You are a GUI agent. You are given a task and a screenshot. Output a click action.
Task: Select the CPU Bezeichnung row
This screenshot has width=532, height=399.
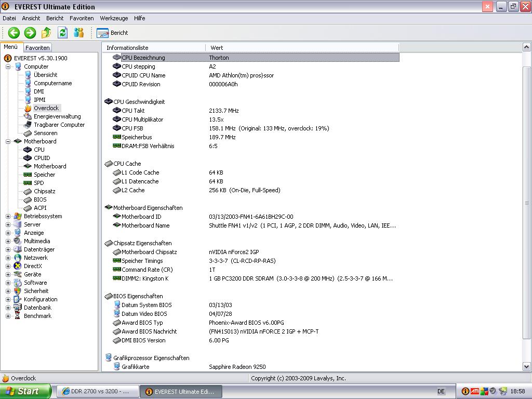[256, 58]
